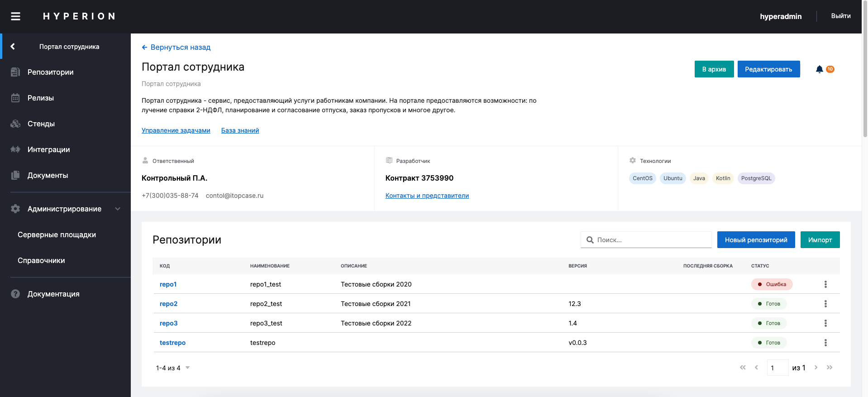Image resolution: width=868 pixels, height=397 pixels.
Task: Click the Стенды sidebar icon
Action: (15, 124)
